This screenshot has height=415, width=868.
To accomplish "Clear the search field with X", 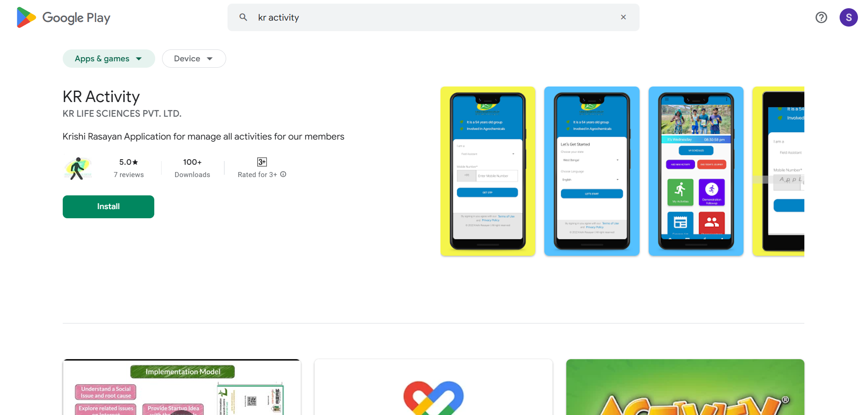I will 623,17.
